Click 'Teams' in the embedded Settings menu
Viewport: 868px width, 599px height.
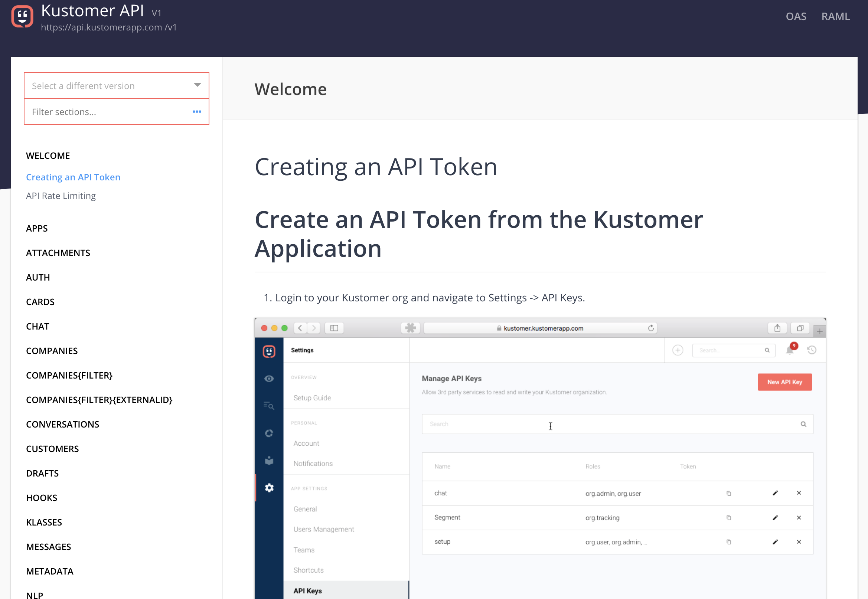pyautogui.click(x=304, y=550)
